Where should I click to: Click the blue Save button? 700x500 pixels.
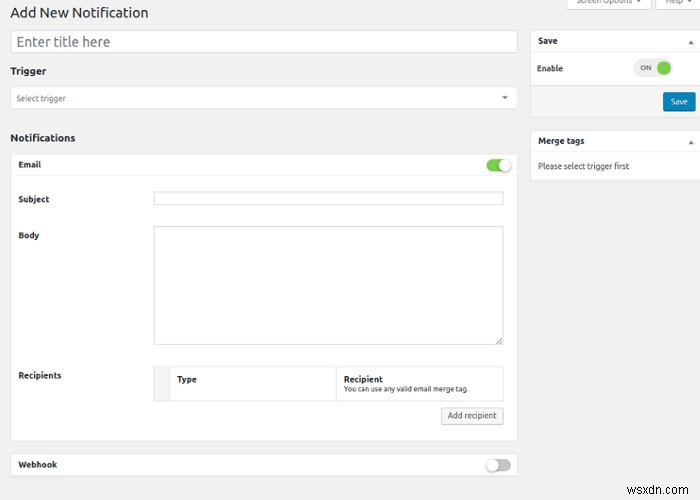(679, 102)
